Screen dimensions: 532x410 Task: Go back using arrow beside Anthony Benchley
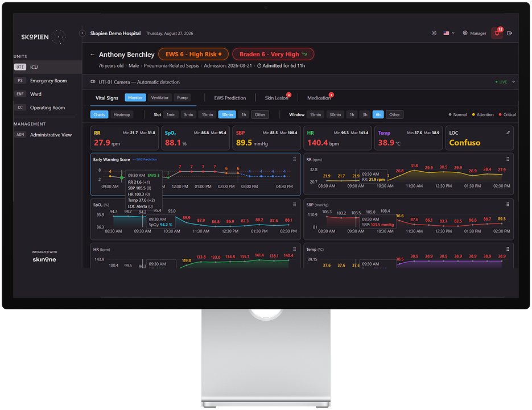click(x=92, y=55)
